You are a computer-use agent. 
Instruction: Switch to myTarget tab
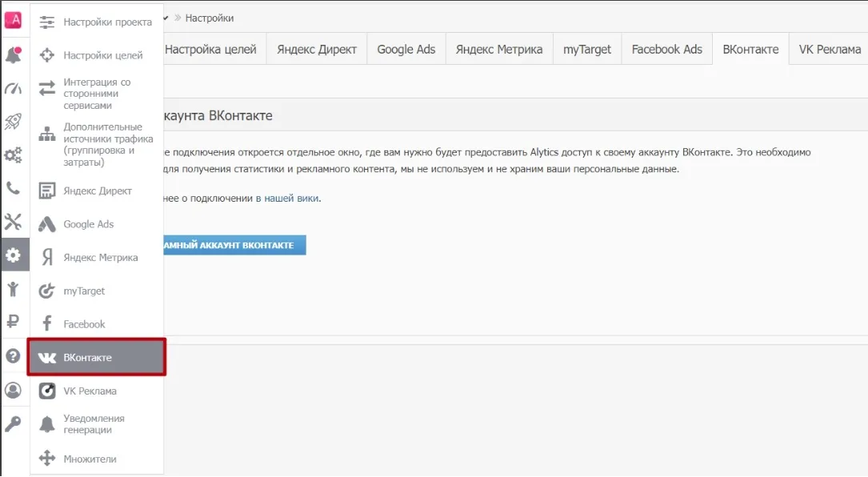click(586, 50)
